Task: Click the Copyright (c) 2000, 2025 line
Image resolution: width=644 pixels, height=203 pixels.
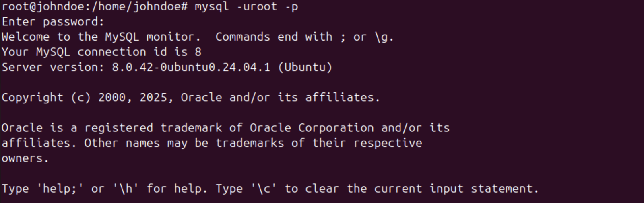Action: tap(191, 98)
